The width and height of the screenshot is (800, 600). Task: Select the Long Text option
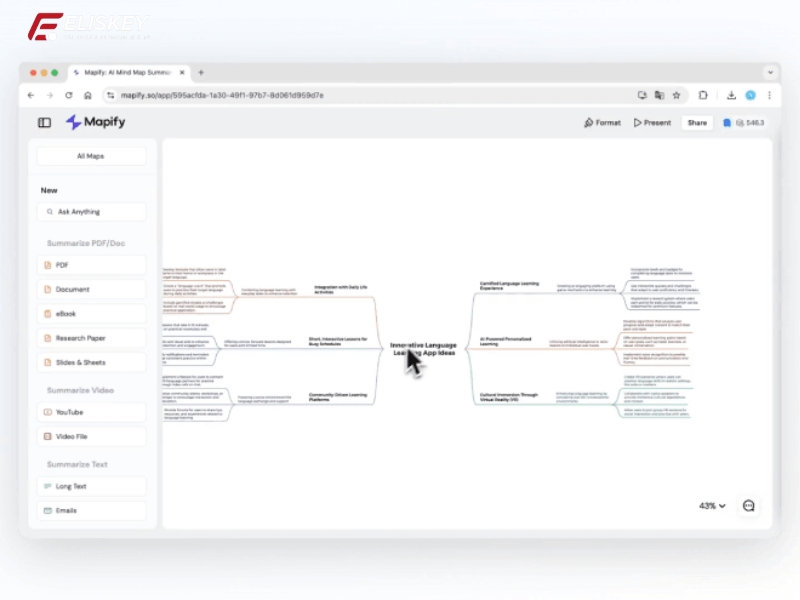pyautogui.click(x=91, y=486)
